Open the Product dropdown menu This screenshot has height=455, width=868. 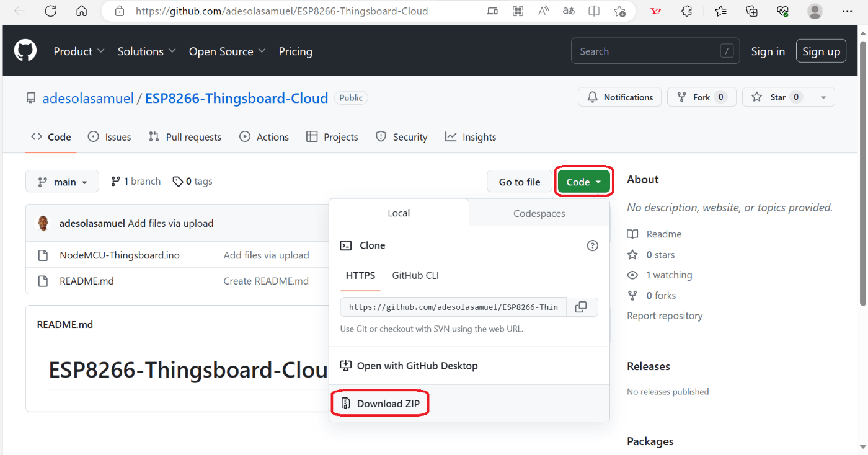79,51
